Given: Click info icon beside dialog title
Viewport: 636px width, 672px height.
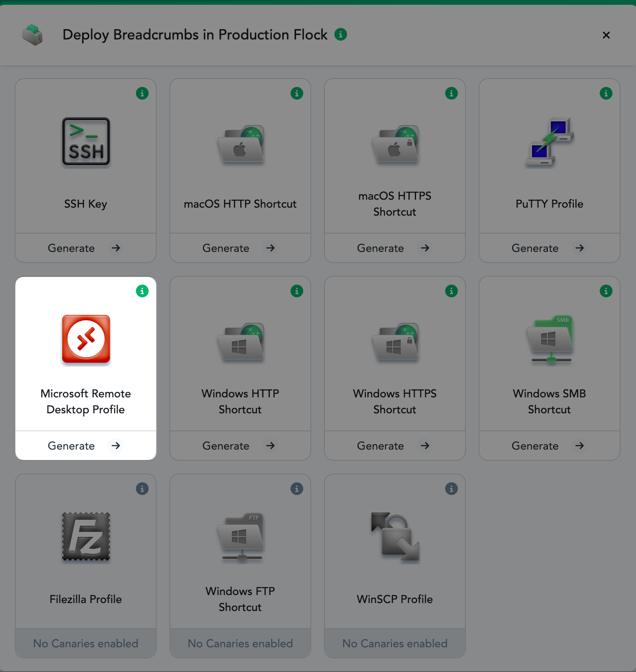Looking at the screenshot, I should pos(341,35).
